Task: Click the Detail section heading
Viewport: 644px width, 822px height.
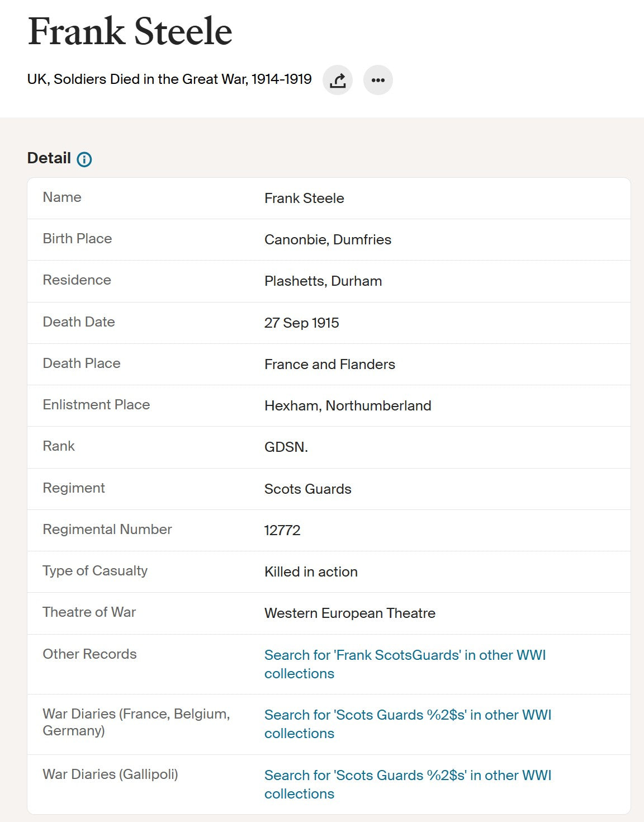Action: [49, 158]
